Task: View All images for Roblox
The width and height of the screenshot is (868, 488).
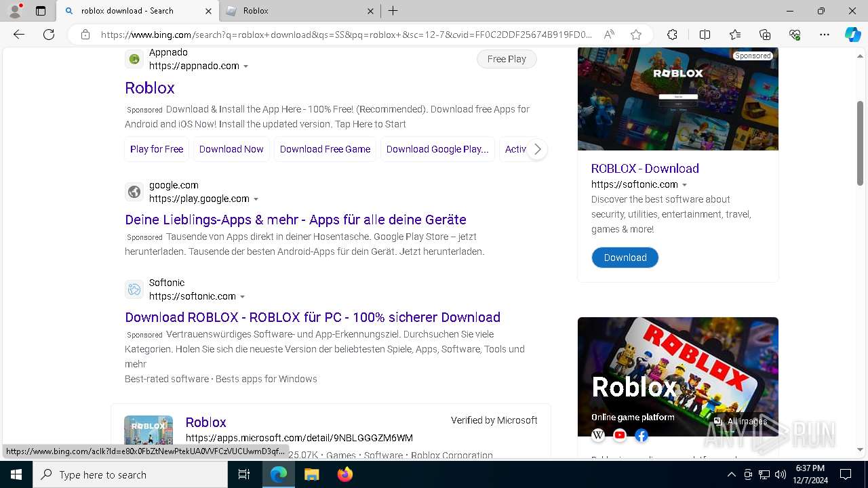Action: click(741, 422)
